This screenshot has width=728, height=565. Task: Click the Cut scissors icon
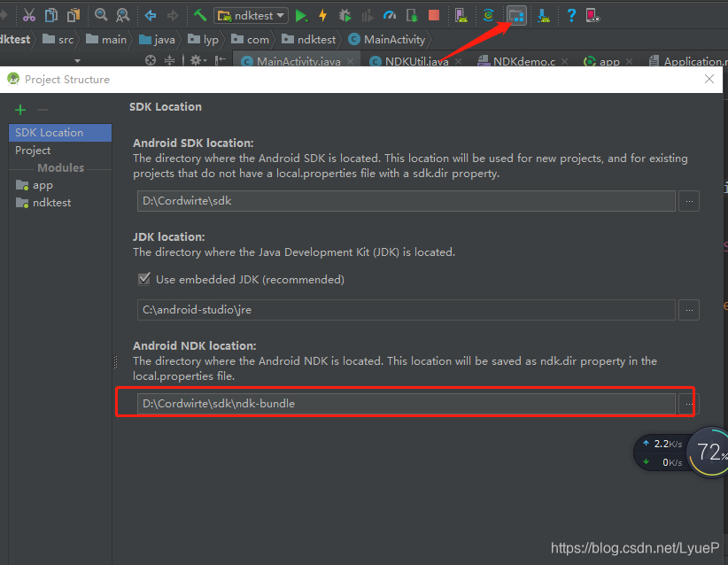tap(29, 15)
